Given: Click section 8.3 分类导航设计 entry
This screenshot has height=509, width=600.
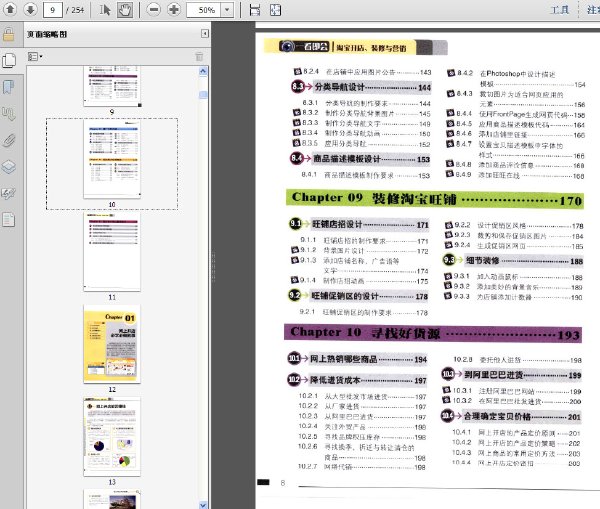Looking at the screenshot, I should point(361,87).
